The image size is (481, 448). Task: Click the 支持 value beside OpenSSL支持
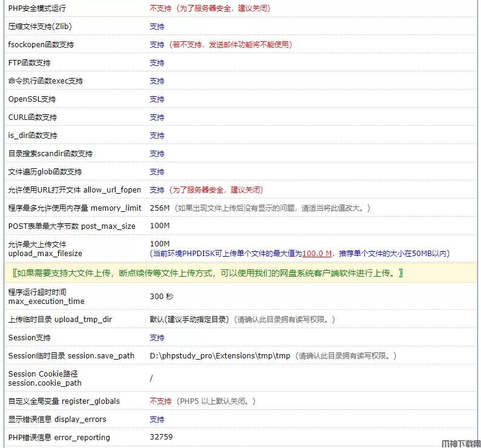point(157,99)
